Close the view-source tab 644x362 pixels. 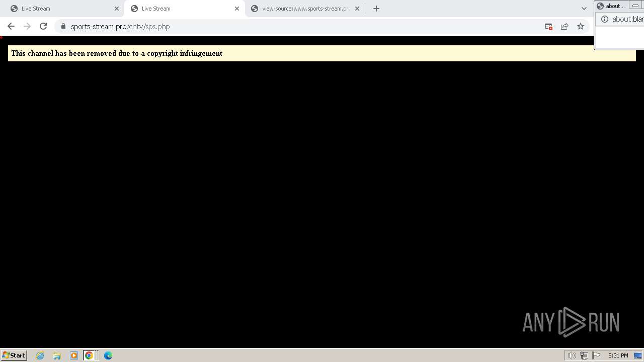click(x=357, y=9)
